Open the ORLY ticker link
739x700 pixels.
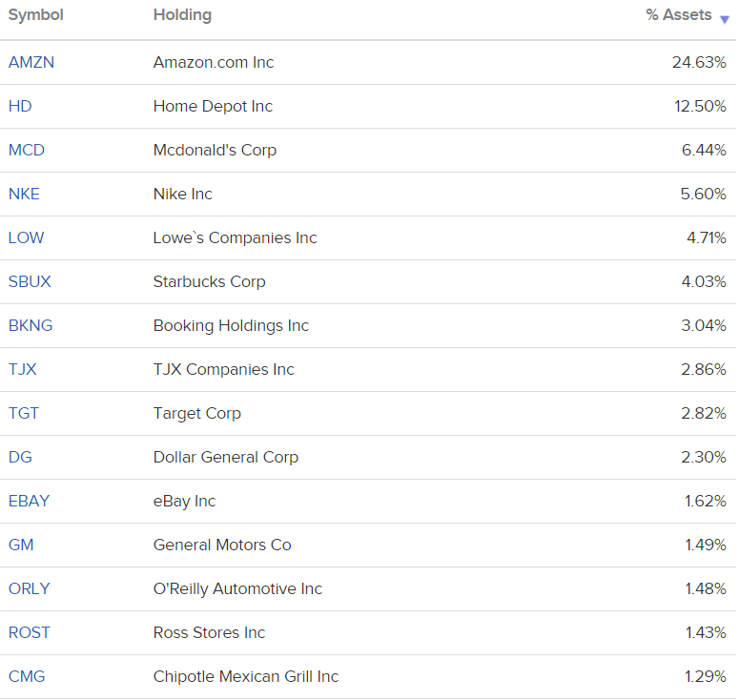pos(30,588)
